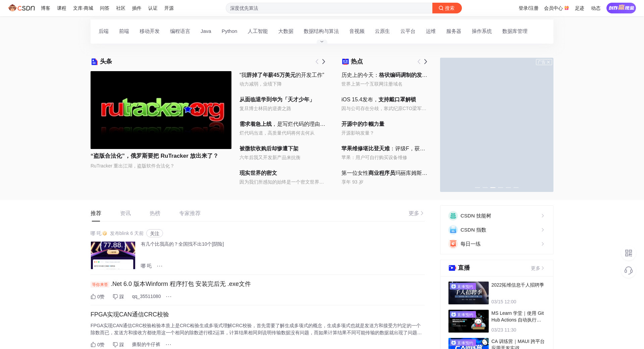This screenshot has height=349, width=644.
Task: Click the search input field
Action: pyautogui.click(x=329, y=8)
